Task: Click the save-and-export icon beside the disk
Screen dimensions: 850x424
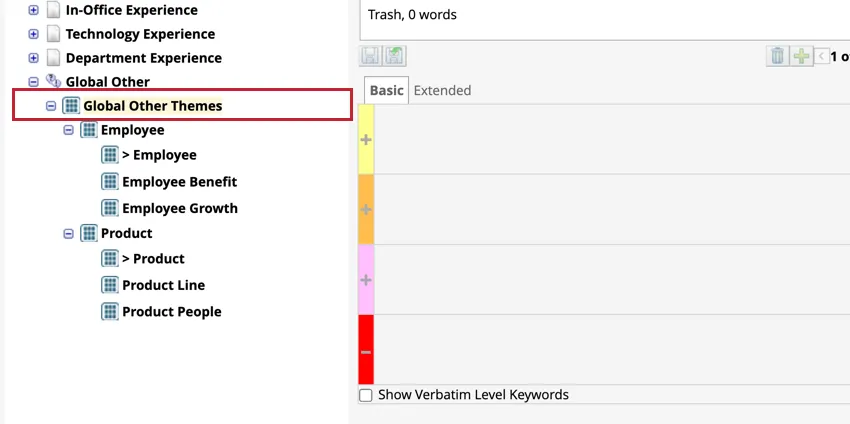Action: pos(395,56)
